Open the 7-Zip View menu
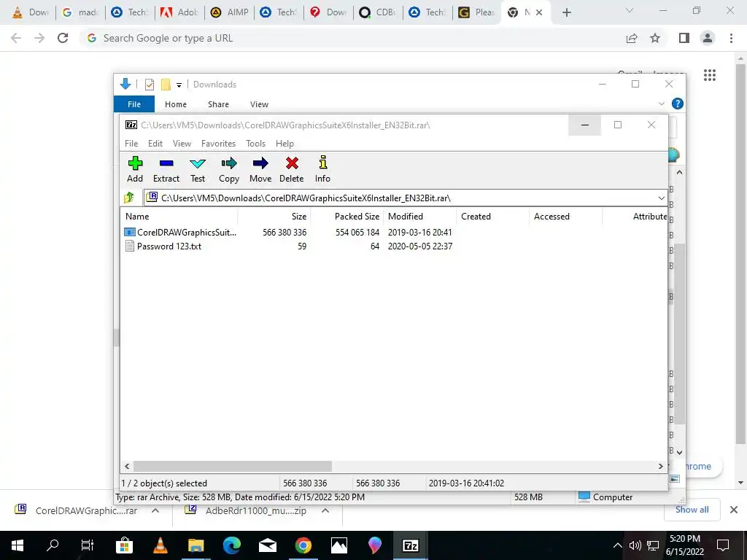This screenshot has width=747, height=560. [x=182, y=144]
